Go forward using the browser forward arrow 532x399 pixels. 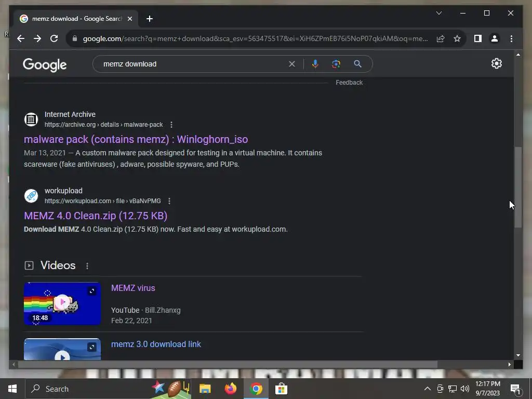37,38
